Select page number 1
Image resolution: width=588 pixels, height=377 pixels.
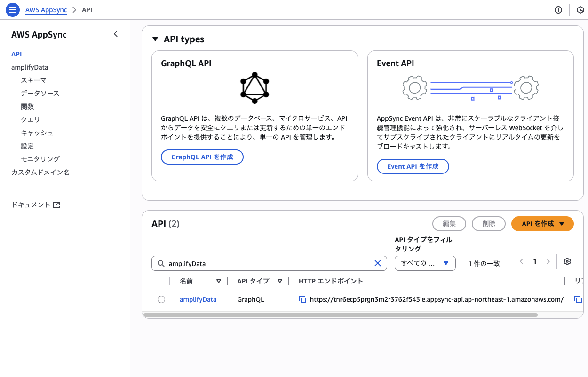(x=535, y=262)
